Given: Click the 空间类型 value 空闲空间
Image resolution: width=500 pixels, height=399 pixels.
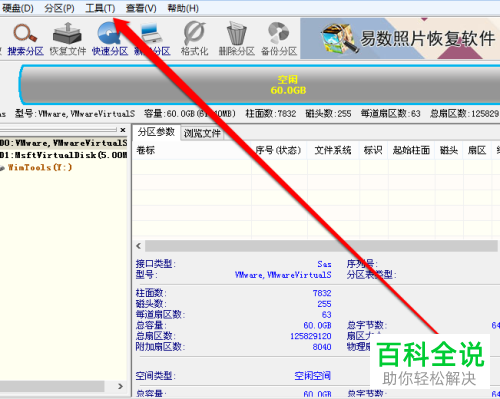Looking at the screenshot, I should pyautogui.click(x=313, y=376).
